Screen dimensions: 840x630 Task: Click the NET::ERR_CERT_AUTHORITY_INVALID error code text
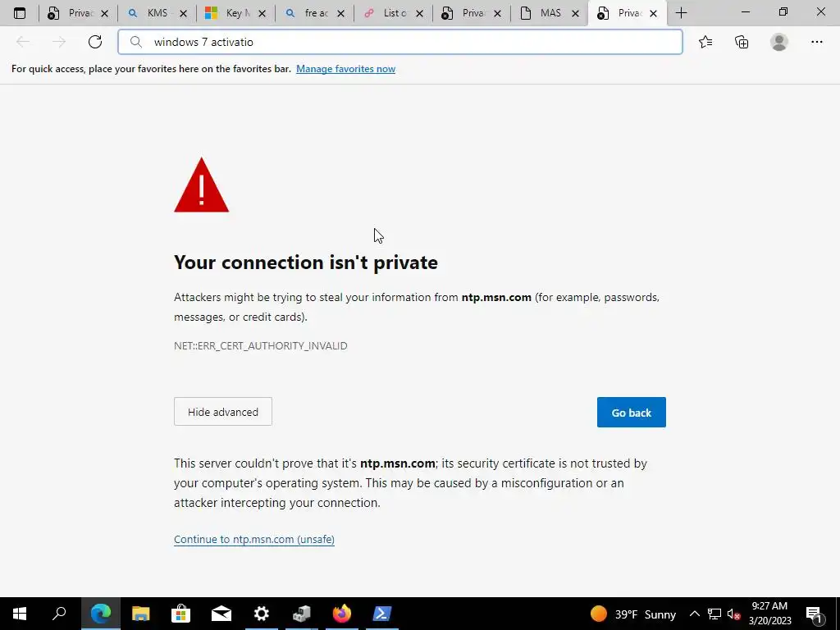click(x=260, y=345)
